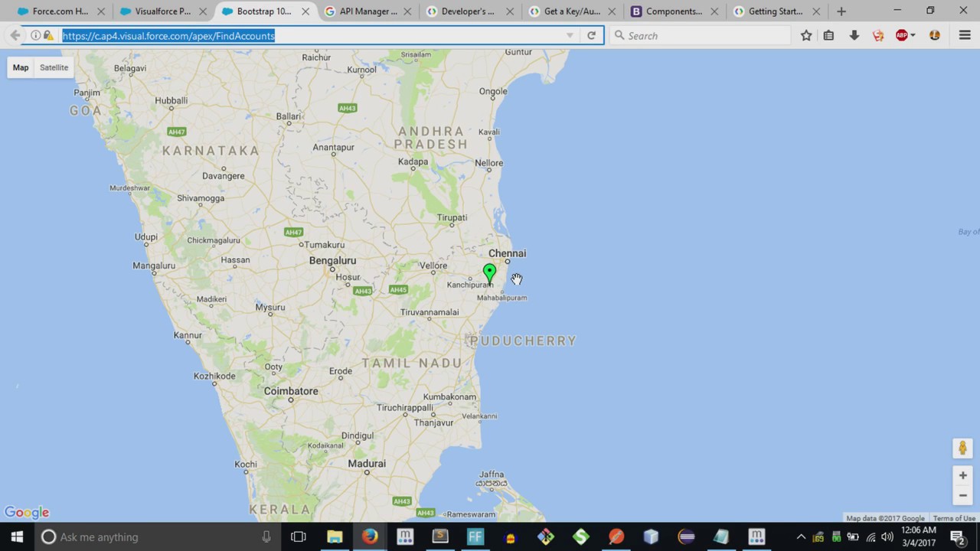Close the API Manager tab
Image resolution: width=980 pixels, height=551 pixels.
[407, 11]
